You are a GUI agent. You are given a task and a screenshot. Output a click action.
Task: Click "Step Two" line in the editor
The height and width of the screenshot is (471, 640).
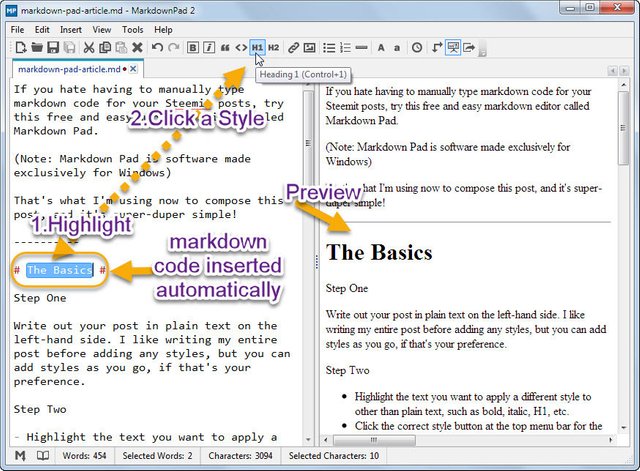pyautogui.click(x=40, y=409)
